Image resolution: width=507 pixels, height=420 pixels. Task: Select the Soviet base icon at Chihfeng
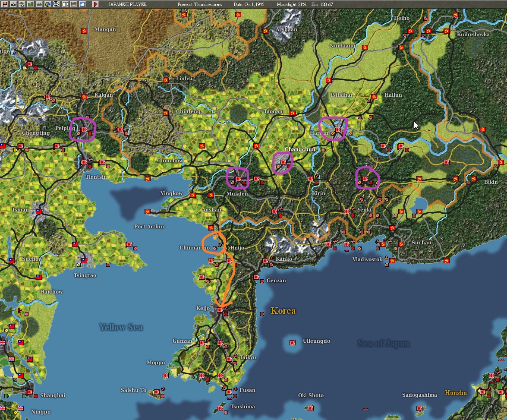click(166, 113)
